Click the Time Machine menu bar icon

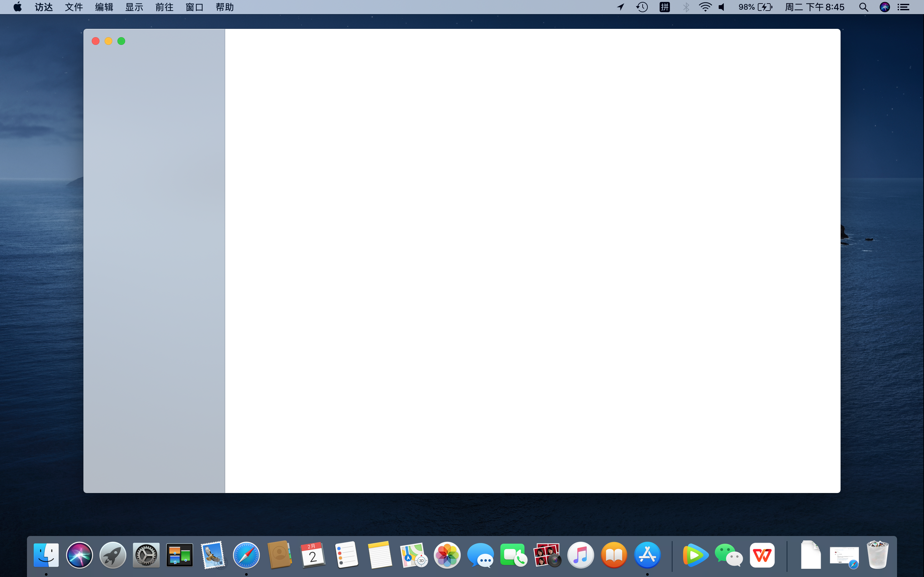pyautogui.click(x=642, y=7)
